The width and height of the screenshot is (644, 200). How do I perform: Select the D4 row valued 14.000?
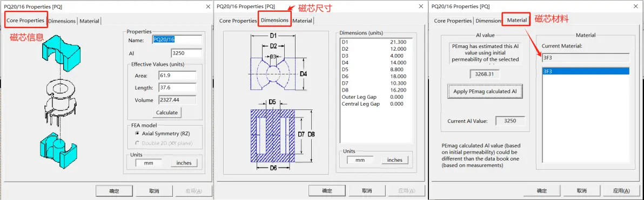point(374,63)
